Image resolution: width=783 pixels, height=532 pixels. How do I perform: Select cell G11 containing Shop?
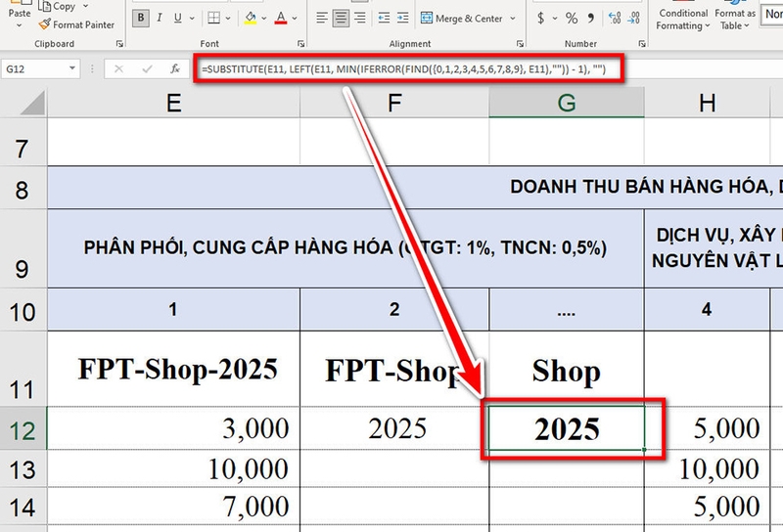567,369
